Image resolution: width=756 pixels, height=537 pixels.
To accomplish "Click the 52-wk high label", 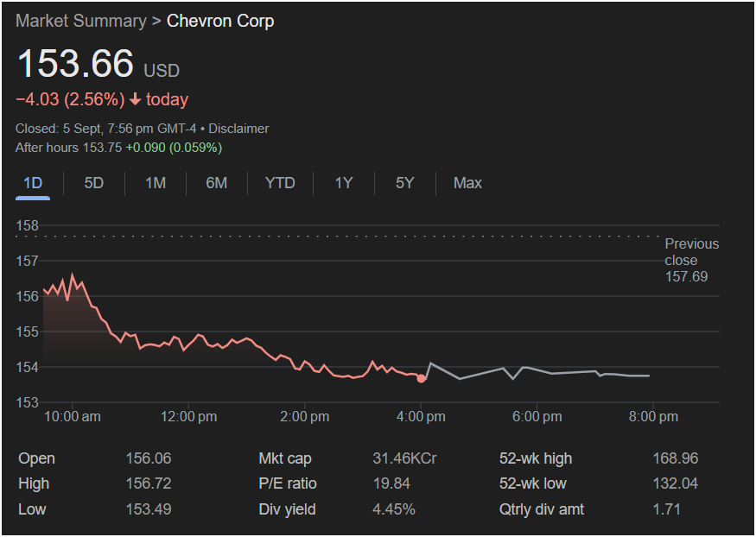I will tap(536, 458).
